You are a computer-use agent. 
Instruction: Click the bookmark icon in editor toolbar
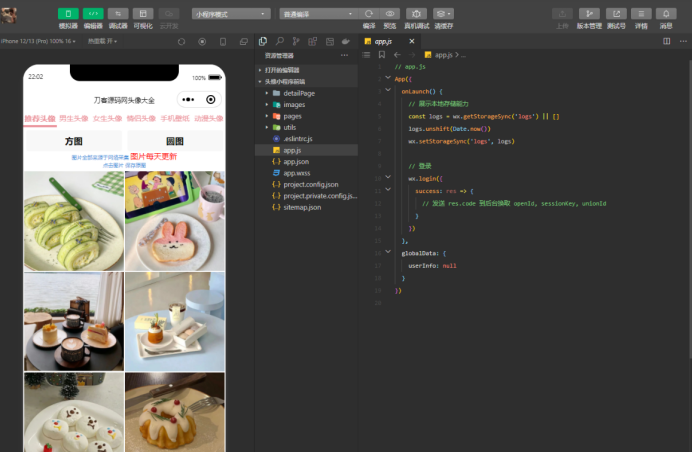(382, 55)
